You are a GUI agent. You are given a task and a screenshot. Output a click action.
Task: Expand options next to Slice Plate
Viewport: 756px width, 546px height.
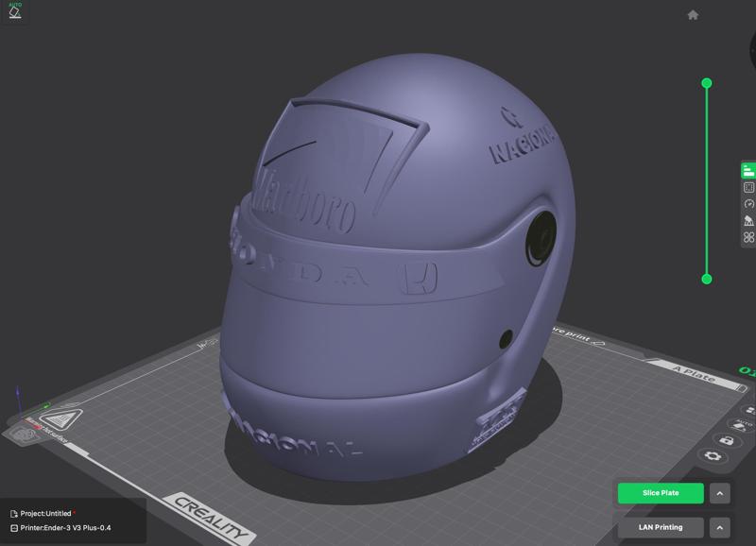[x=720, y=493]
